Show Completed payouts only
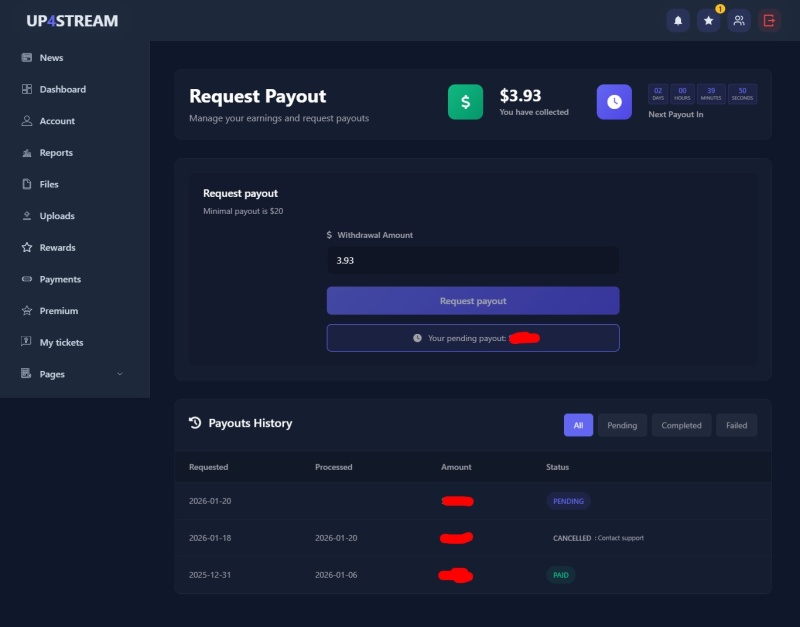The image size is (800, 627). click(x=681, y=425)
